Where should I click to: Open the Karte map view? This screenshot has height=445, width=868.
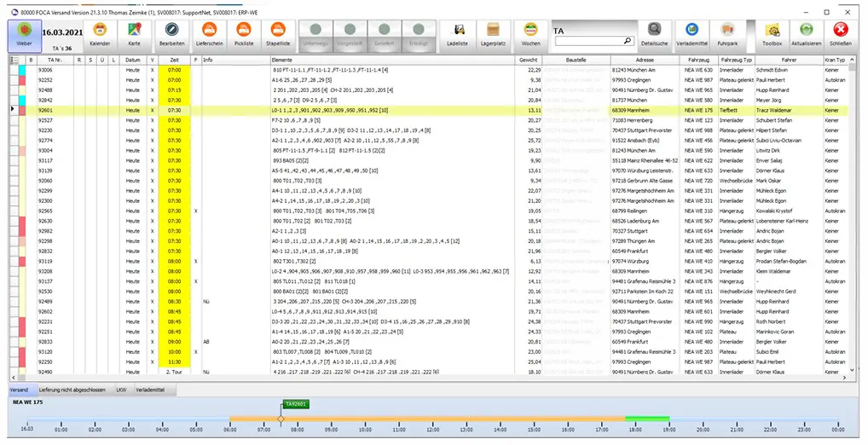(133, 34)
